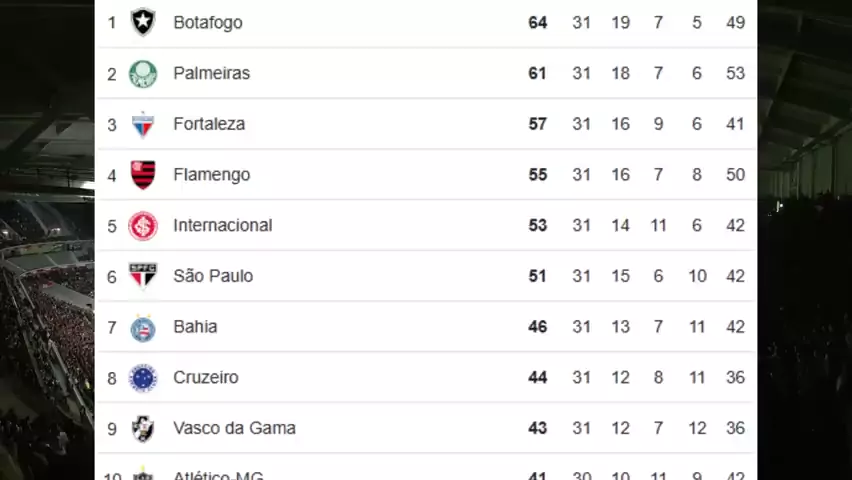
Task: Select the Vasco da Gama name
Action: coord(234,428)
